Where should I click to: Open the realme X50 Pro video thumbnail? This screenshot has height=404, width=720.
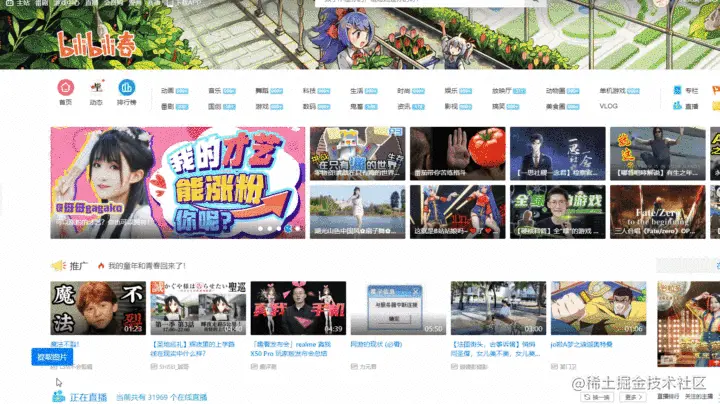pos(298,308)
